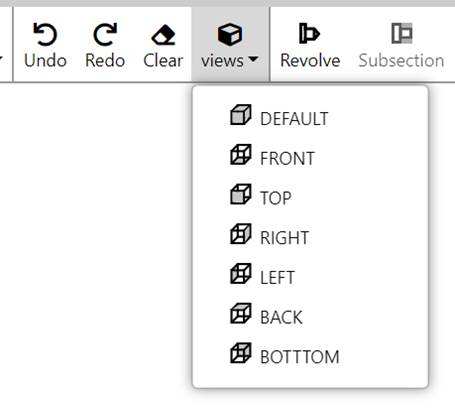This screenshot has height=408, width=455.
Task: Click the FRONT view cube icon
Action: [x=241, y=154]
